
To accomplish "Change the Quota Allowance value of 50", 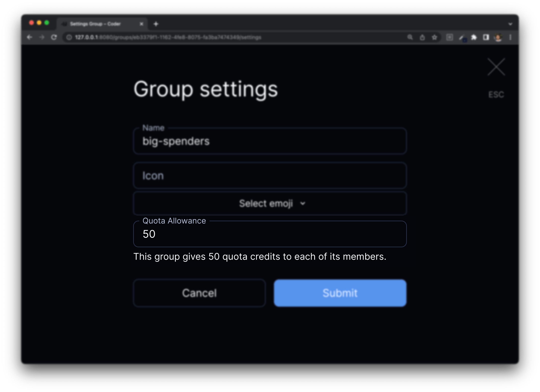I will tap(270, 234).
